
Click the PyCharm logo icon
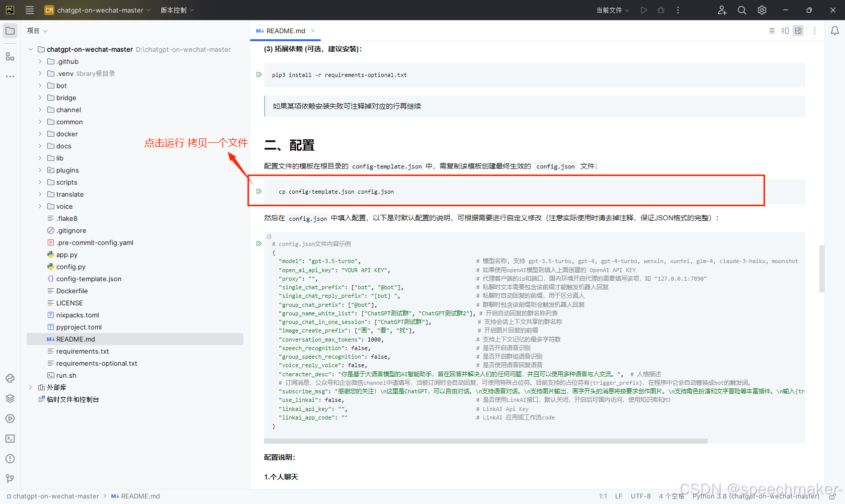tap(10, 10)
